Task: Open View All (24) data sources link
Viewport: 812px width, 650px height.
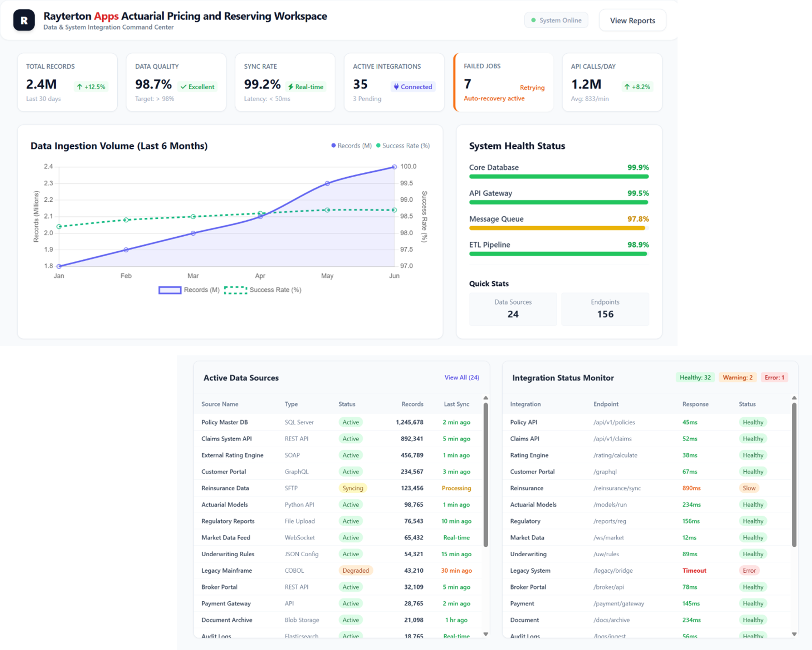Action: pyautogui.click(x=461, y=378)
